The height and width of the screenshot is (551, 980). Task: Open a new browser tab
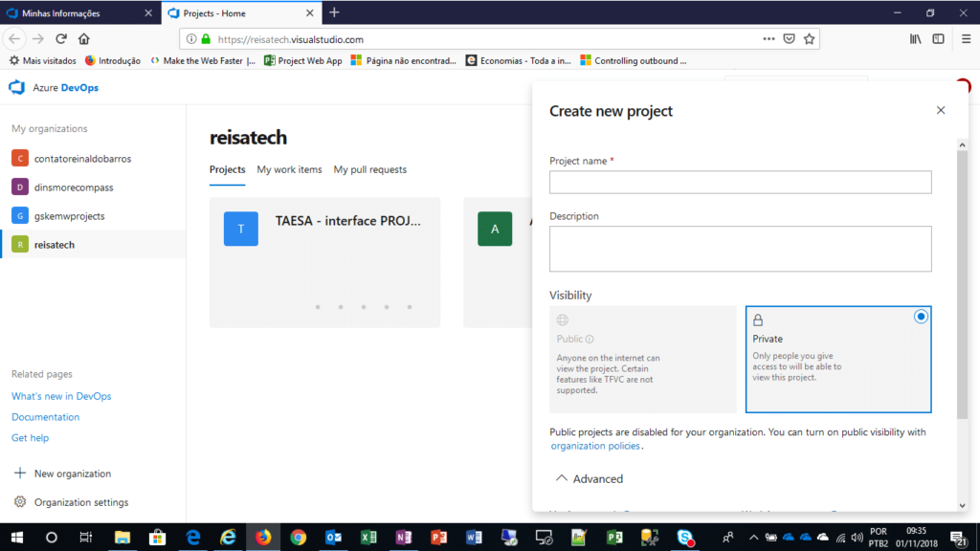click(334, 12)
